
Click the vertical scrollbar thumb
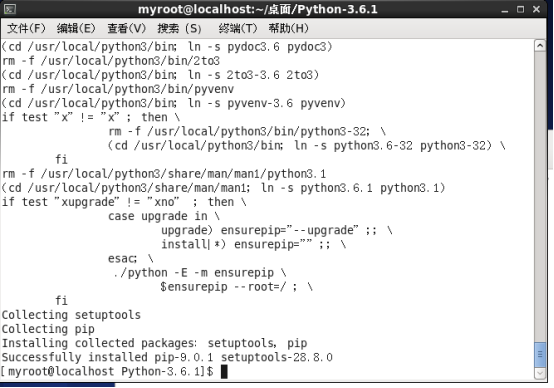pyautogui.click(x=540, y=354)
